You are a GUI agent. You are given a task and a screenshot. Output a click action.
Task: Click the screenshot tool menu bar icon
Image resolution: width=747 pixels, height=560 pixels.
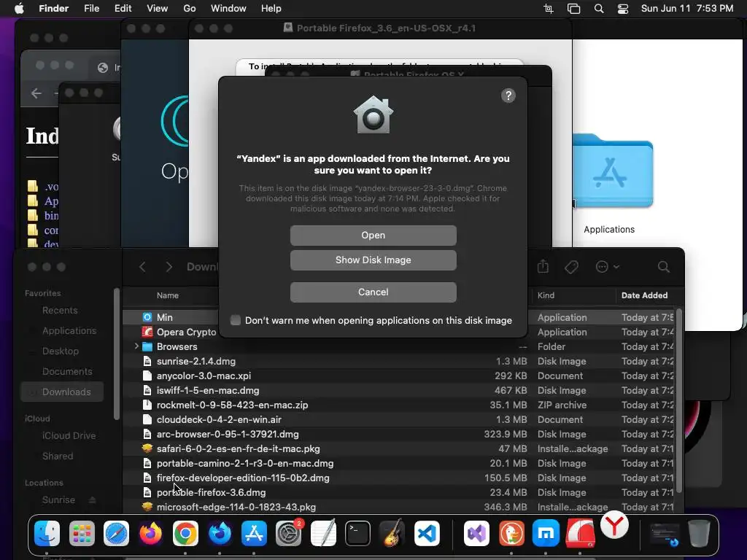coord(549,9)
